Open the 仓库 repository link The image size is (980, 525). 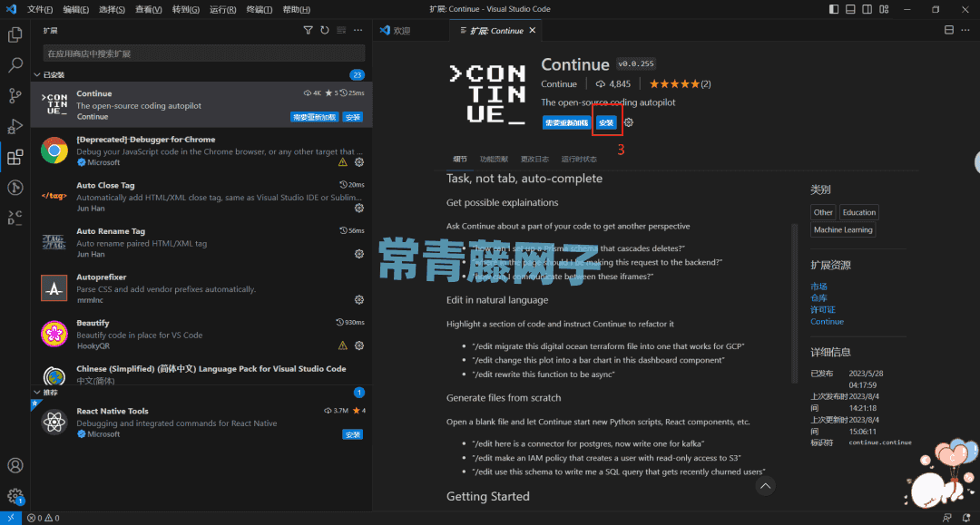(x=818, y=297)
